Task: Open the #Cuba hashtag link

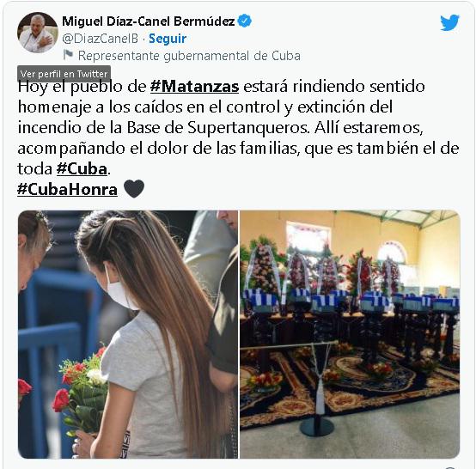Action: (82, 168)
